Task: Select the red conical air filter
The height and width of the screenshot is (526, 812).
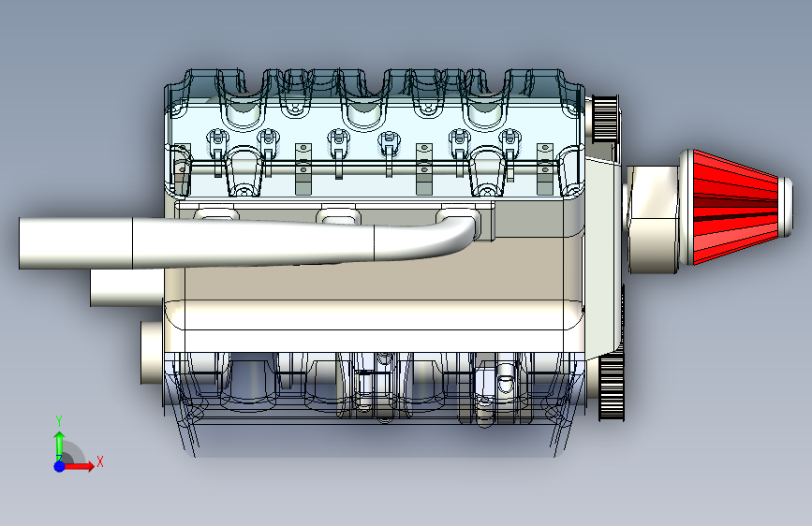Action: pyautogui.click(x=736, y=207)
